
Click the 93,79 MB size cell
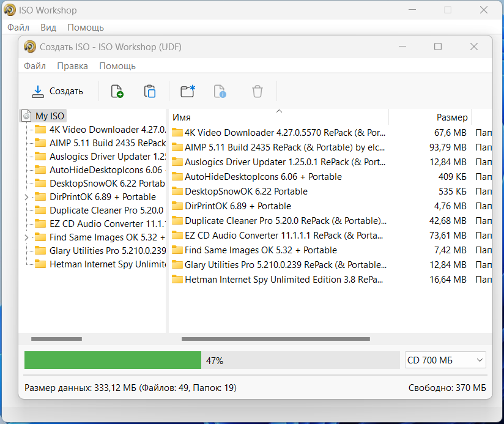point(448,147)
